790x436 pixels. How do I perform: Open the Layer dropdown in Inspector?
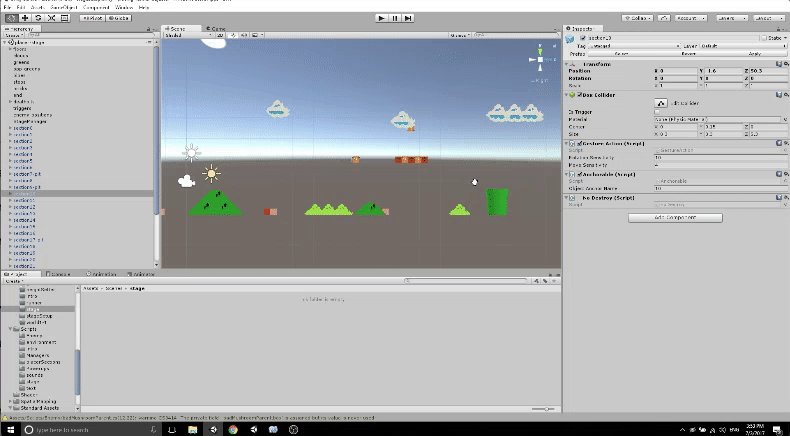(x=743, y=46)
